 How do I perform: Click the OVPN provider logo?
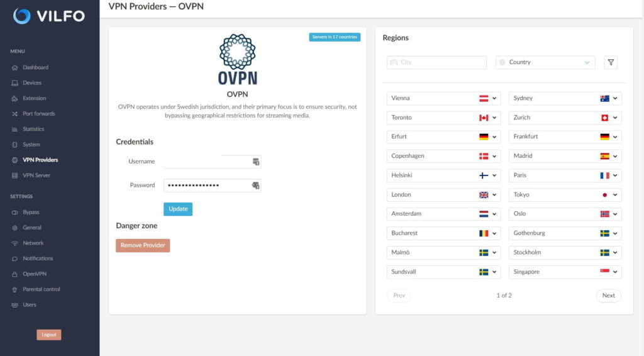coord(237,59)
